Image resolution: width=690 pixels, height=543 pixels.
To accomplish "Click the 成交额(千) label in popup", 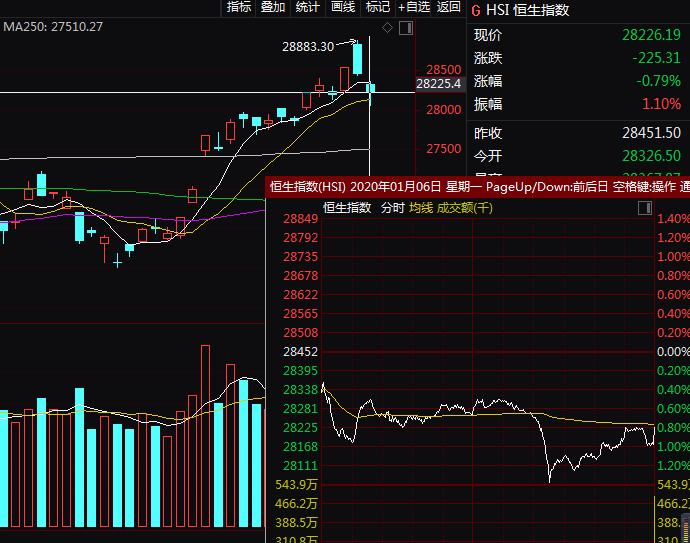I will [x=465, y=208].
